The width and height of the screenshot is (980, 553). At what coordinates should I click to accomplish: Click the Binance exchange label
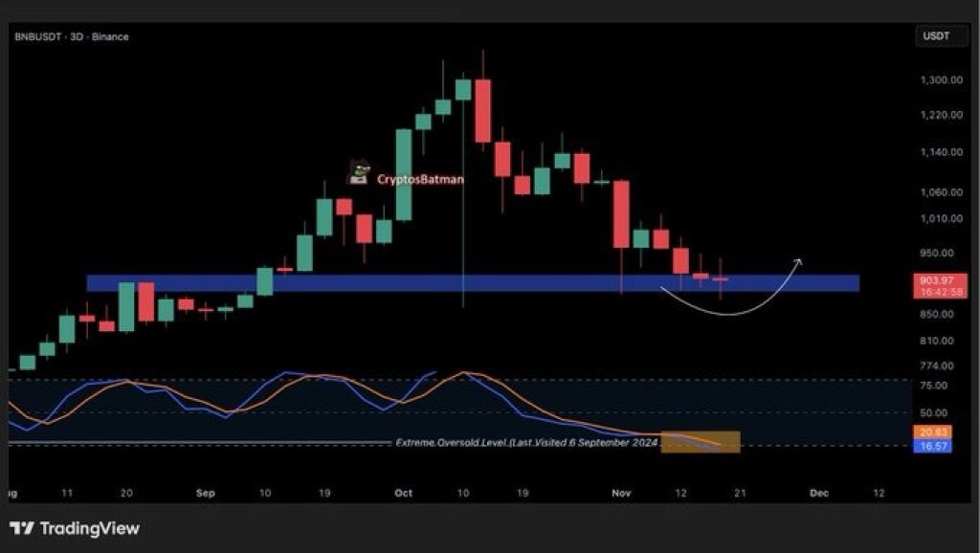[x=111, y=36]
